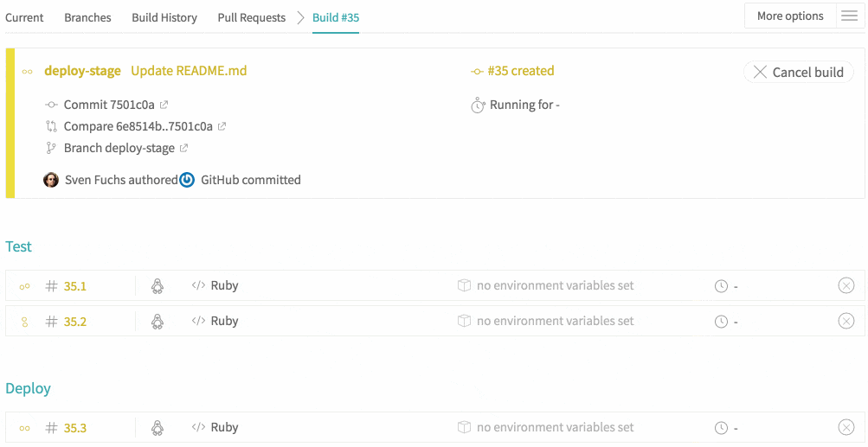Image resolution: width=868 pixels, height=447 pixels.
Task: Click cancel icon for job 35.3
Action: point(846,427)
